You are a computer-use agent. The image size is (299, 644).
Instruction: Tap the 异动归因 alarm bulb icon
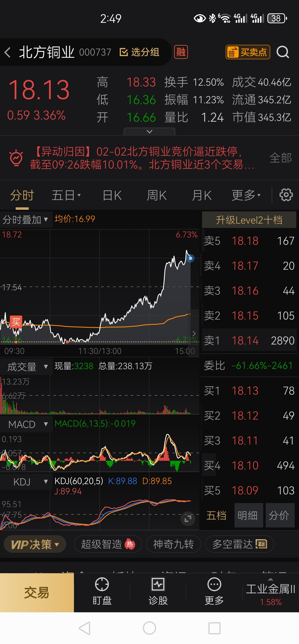pyautogui.click(x=16, y=158)
